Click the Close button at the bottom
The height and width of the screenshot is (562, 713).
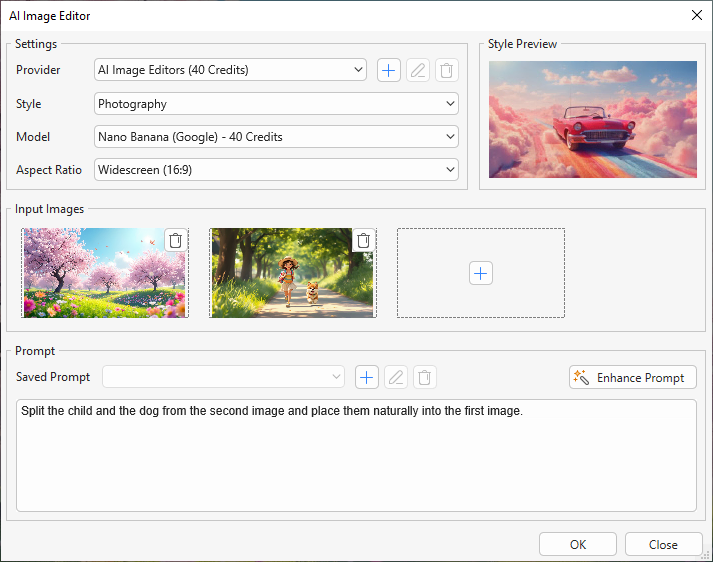[663, 544]
